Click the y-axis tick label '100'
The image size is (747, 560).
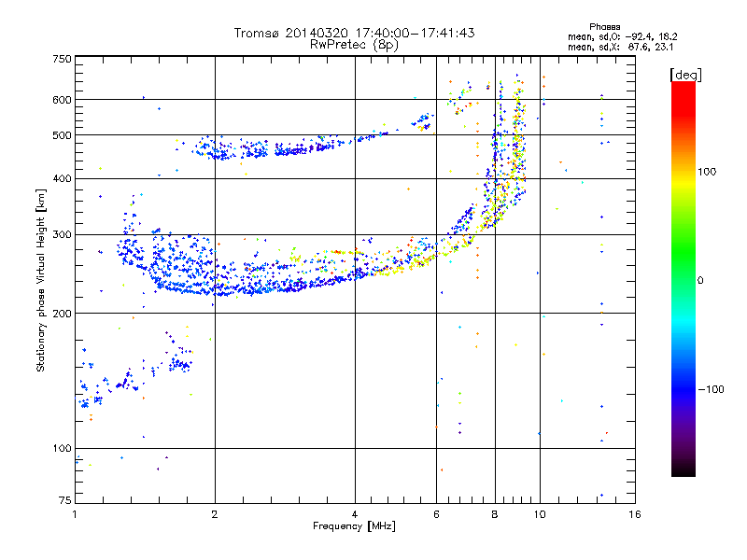(x=62, y=449)
